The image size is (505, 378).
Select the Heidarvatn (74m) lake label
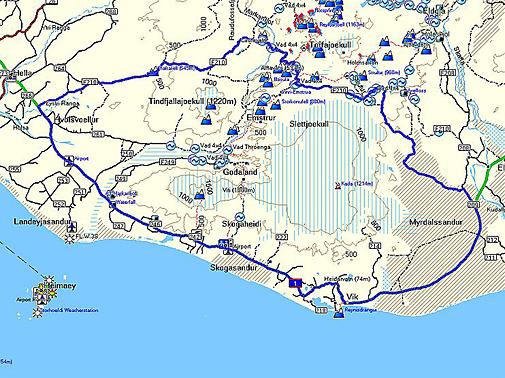pos(347,278)
